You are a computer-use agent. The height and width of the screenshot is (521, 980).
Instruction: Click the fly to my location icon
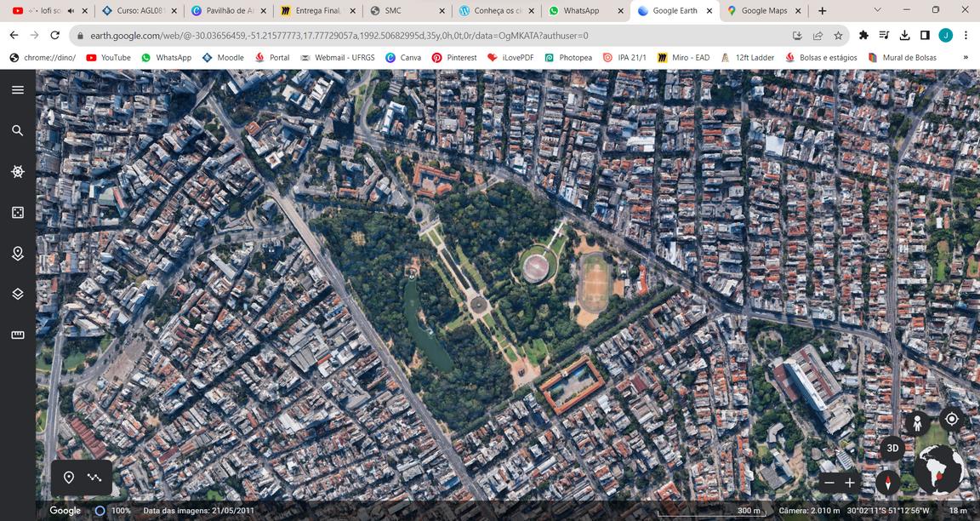click(x=952, y=419)
